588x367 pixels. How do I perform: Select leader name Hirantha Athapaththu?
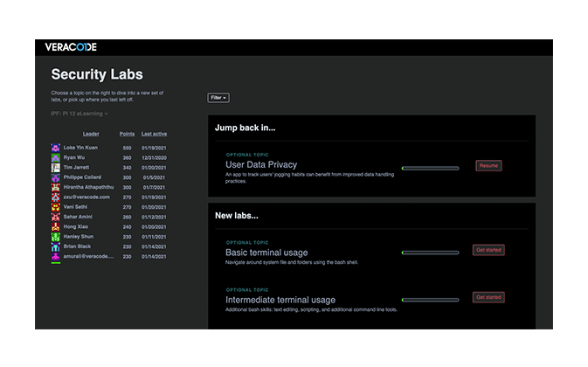(88, 187)
